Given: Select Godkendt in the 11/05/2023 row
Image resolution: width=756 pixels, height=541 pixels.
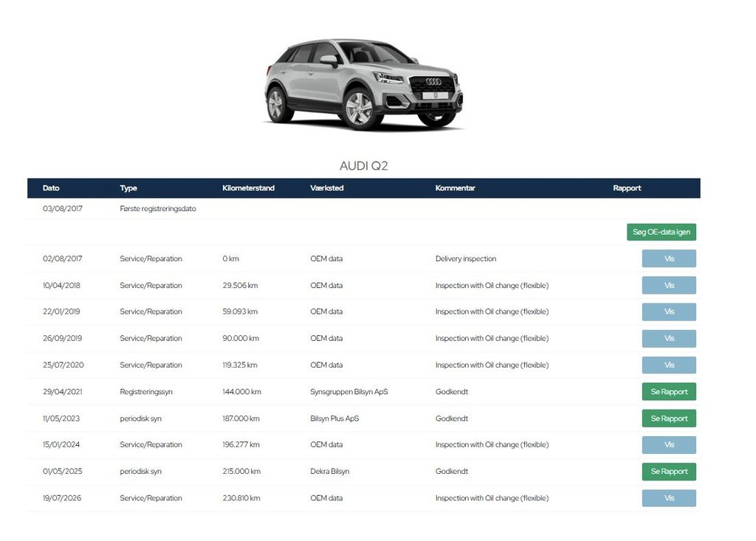Looking at the screenshot, I should [x=452, y=418].
